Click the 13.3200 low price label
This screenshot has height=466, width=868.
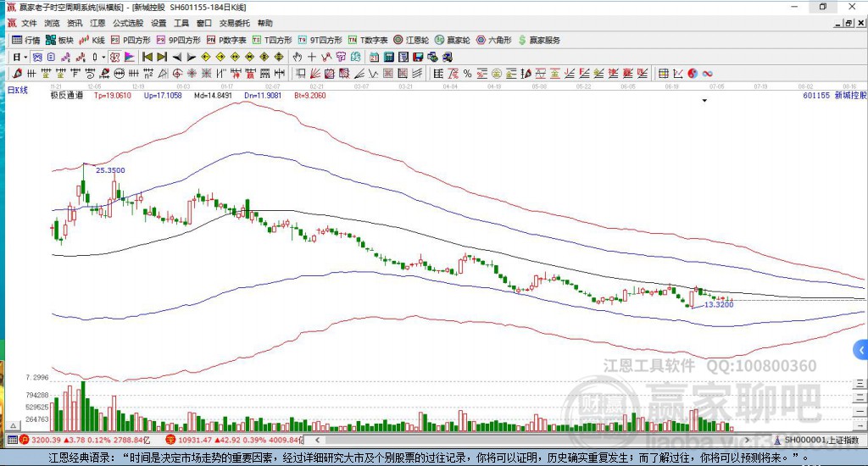[719, 304]
